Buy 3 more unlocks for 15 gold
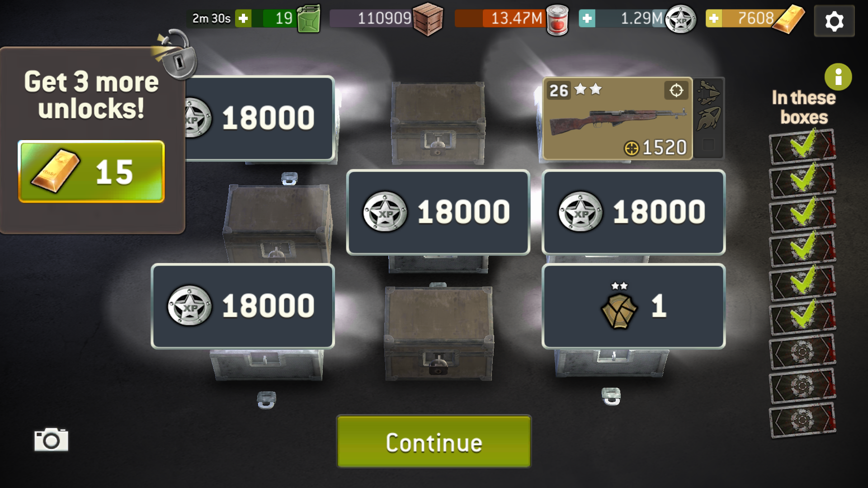The height and width of the screenshot is (488, 868). pyautogui.click(x=91, y=172)
